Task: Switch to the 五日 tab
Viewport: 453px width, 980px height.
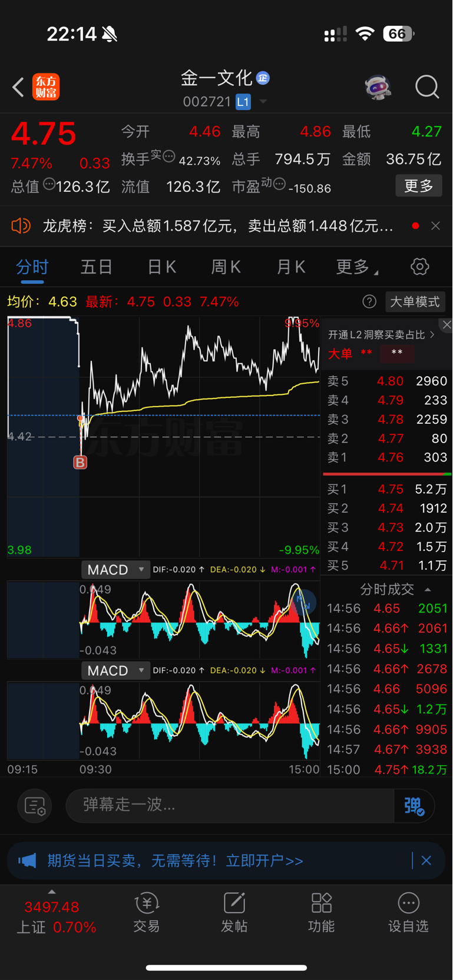Action: [97, 267]
